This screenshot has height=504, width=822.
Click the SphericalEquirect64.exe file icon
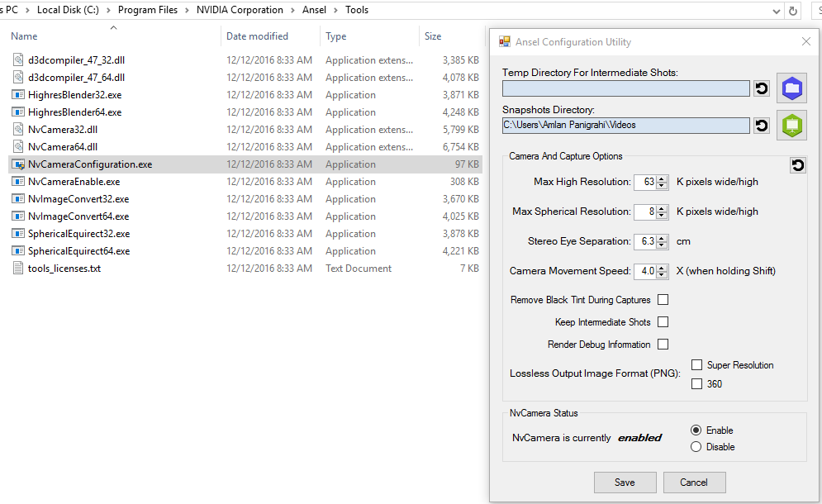tap(18, 250)
